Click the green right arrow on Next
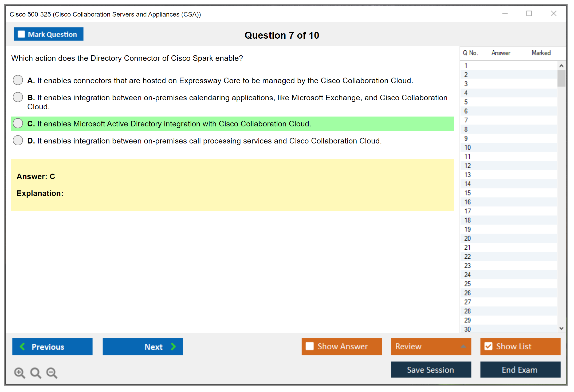Screen dimensions: 574x392 (173, 346)
